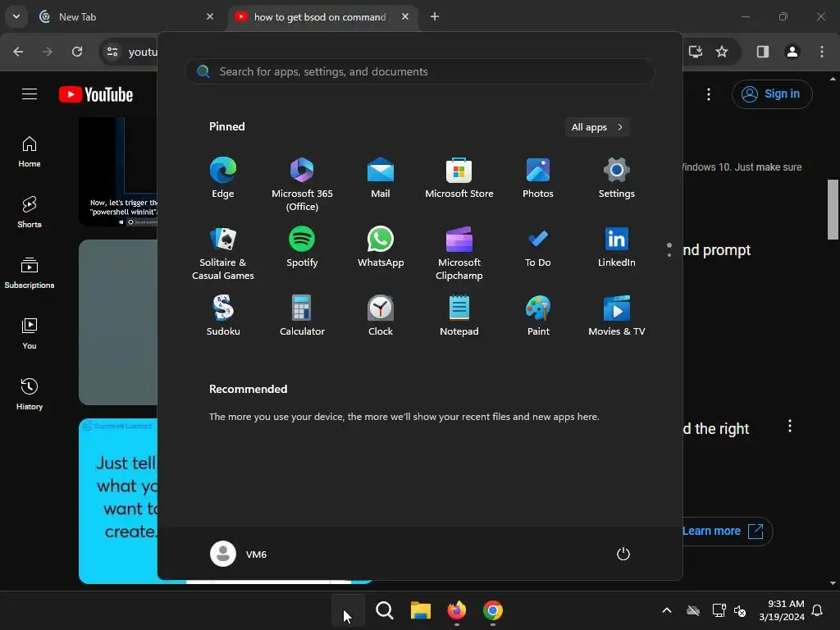Bookmark this page with star icon
The image size is (840, 630).
[x=722, y=52]
